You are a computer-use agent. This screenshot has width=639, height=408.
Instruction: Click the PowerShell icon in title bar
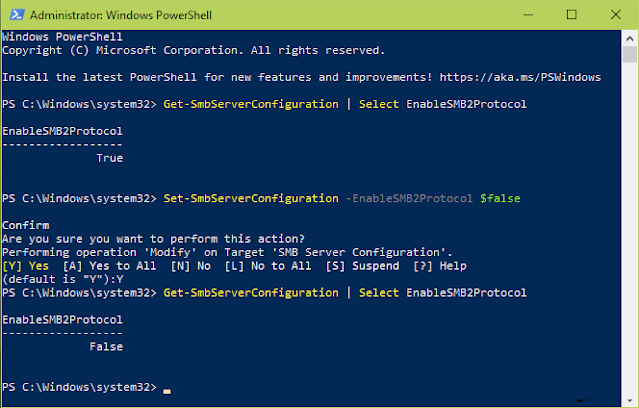point(17,15)
